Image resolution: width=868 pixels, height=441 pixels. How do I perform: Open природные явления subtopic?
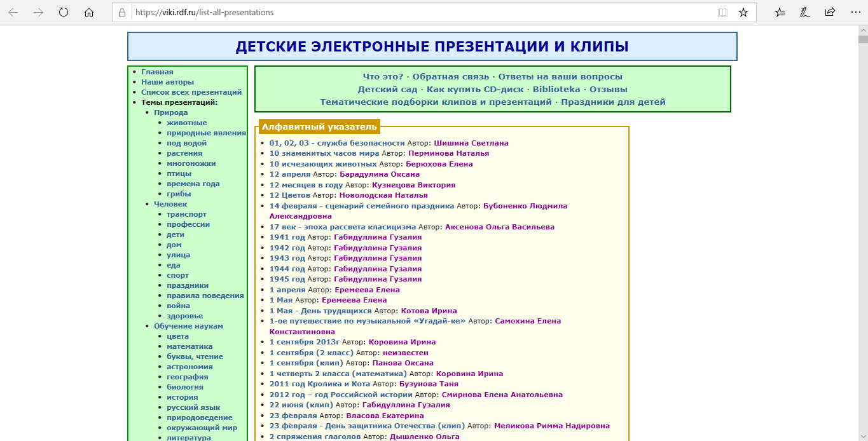pos(206,133)
